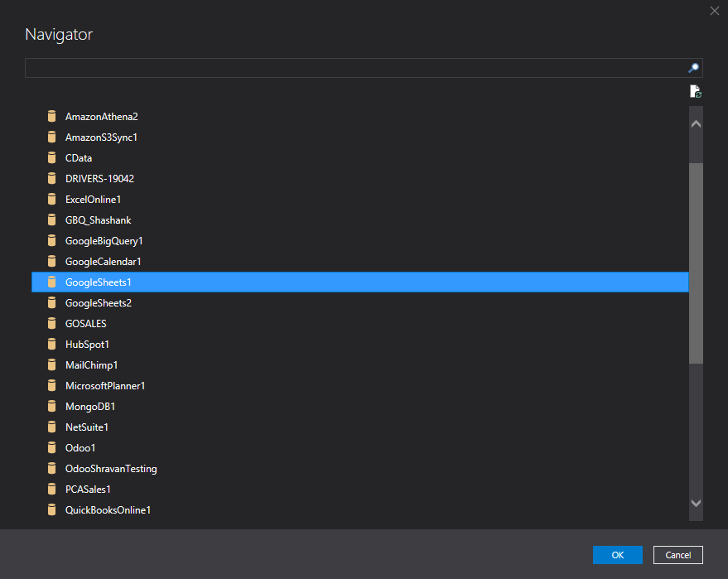Click the database icon next to QuickBooksOnline1

click(x=52, y=509)
